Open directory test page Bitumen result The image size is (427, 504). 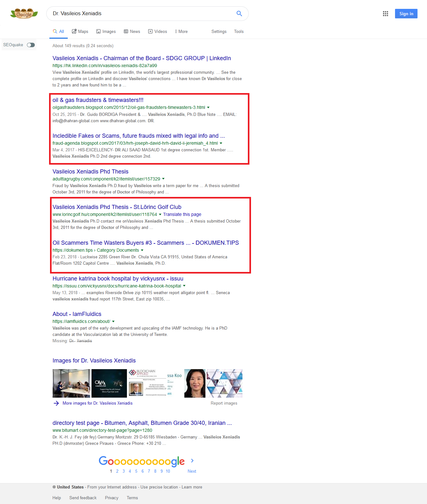tap(142, 423)
